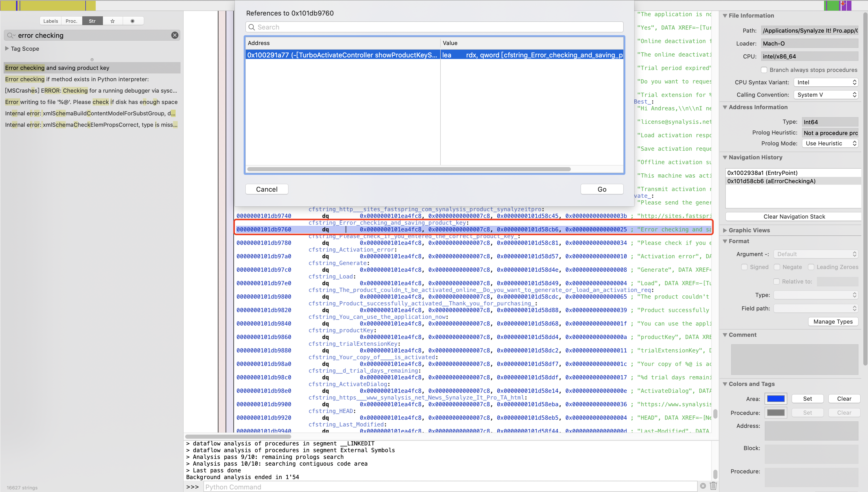Expand the Graphic Views section
This screenshot has width=868, height=492.
[x=725, y=230]
